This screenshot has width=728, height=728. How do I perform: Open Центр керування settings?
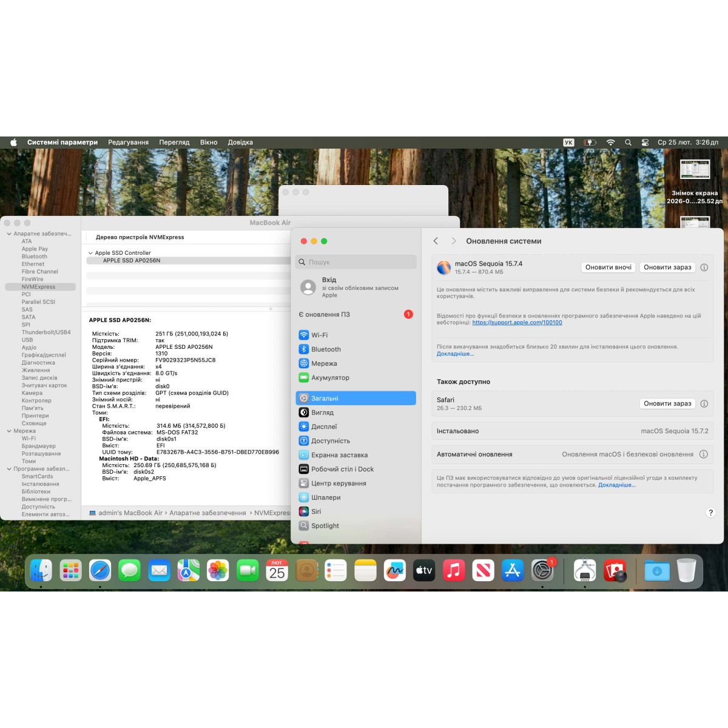[x=356, y=484]
